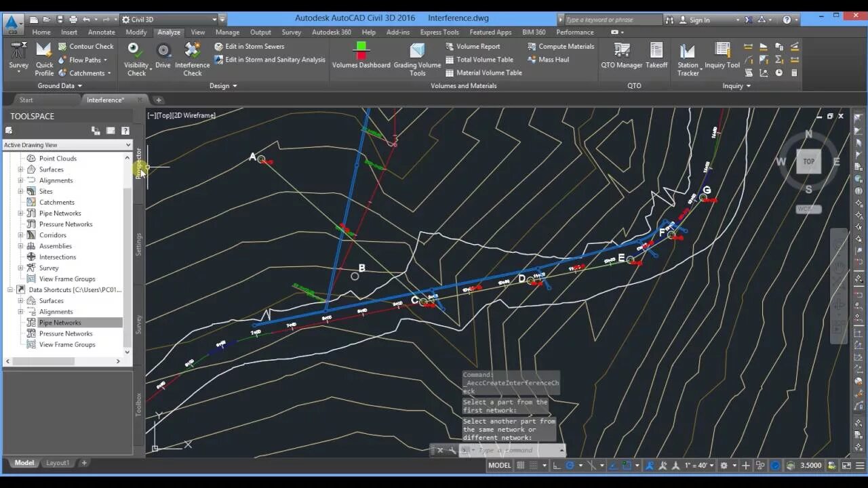
Task: Open the Volume Report
Action: 473,46
